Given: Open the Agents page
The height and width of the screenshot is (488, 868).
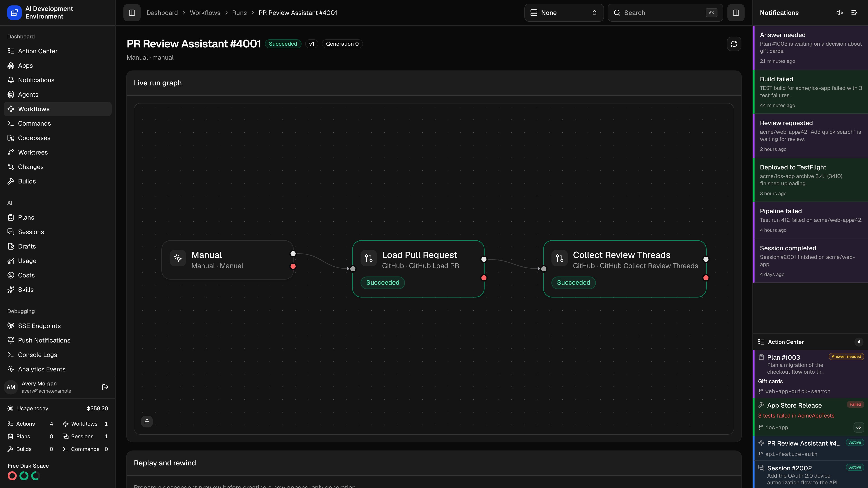Looking at the screenshot, I should [58, 95].
